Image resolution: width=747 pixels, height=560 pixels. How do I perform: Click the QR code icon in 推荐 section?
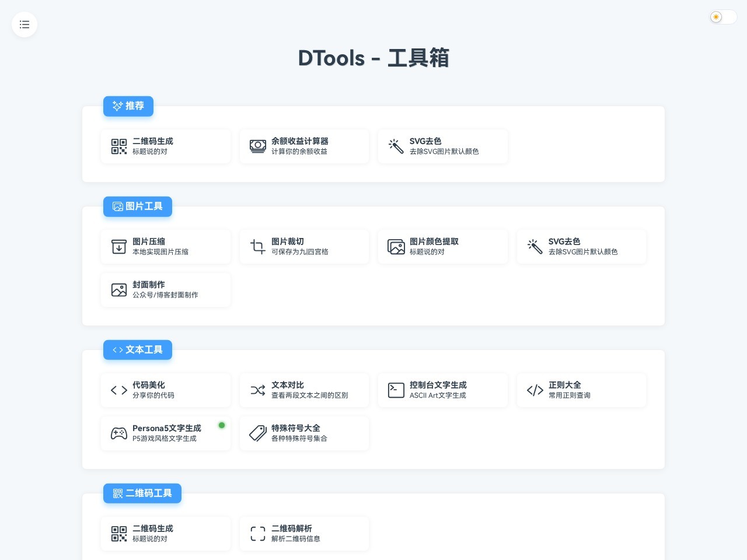pyautogui.click(x=119, y=146)
